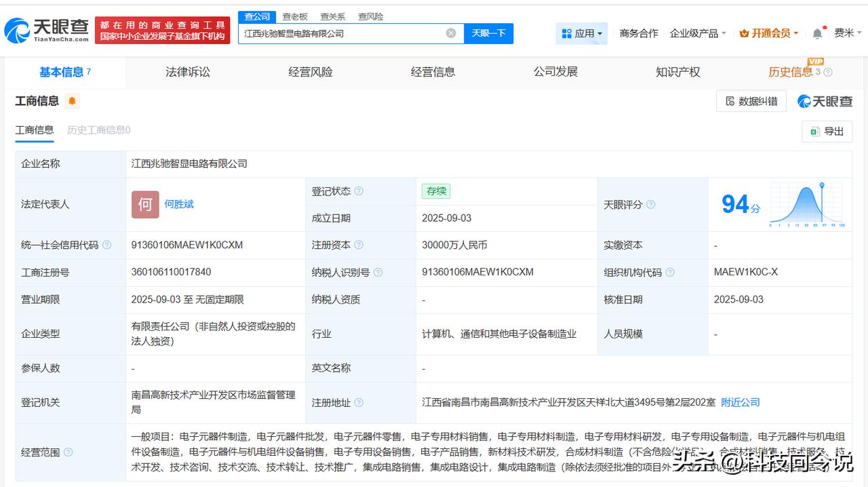Click help icon next to 组织机构代码

pos(670,272)
